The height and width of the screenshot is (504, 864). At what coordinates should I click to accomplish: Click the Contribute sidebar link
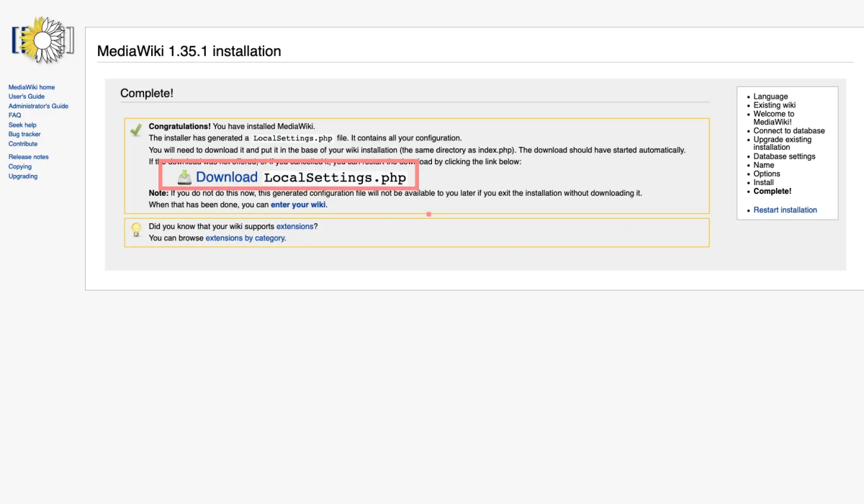click(23, 143)
